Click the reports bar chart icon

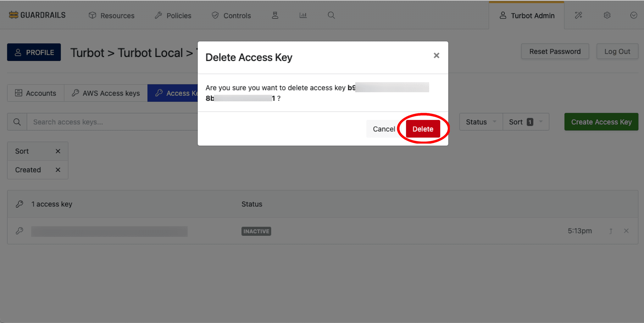tap(303, 15)
